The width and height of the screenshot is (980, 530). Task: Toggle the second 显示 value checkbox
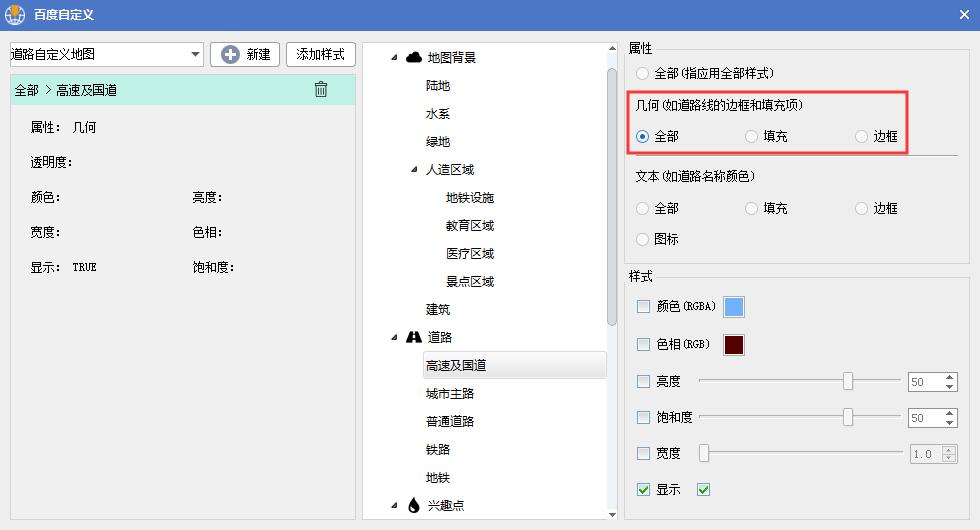click(x=703, y=489)
